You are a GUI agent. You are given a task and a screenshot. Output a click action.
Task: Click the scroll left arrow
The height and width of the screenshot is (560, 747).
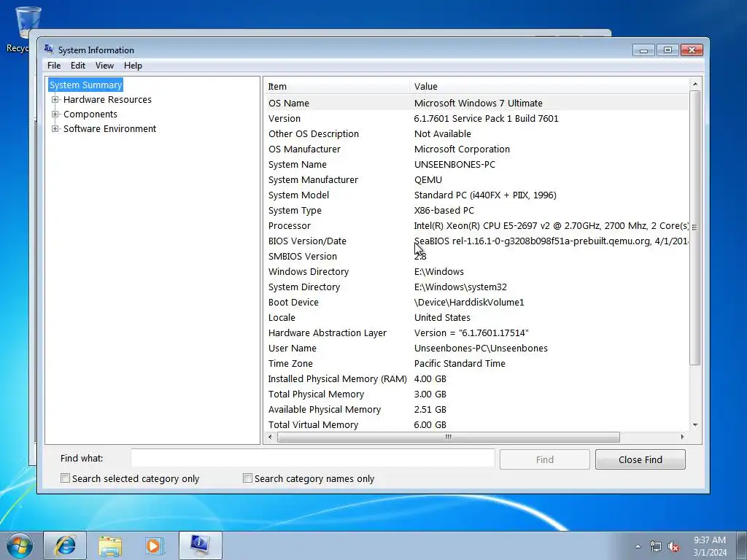(x=271, y=437)
